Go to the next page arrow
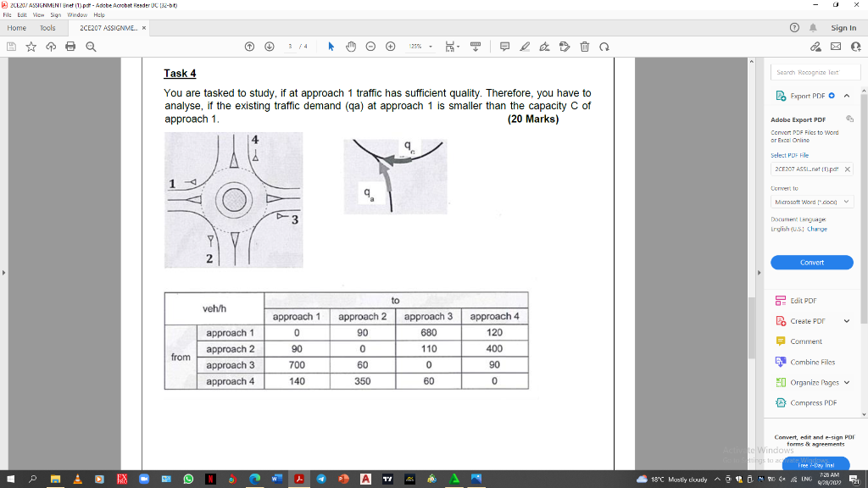This screenshot has width=868, height=488. point(270,47)
